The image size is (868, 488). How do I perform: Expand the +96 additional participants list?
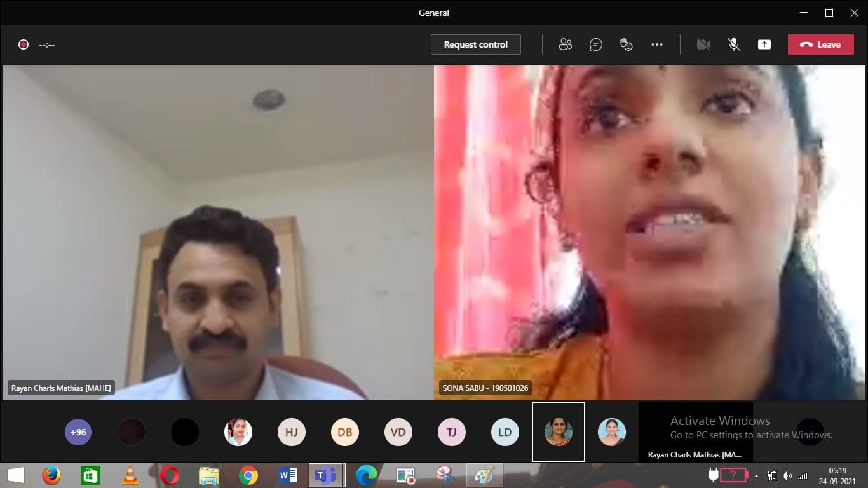[78, 432]
